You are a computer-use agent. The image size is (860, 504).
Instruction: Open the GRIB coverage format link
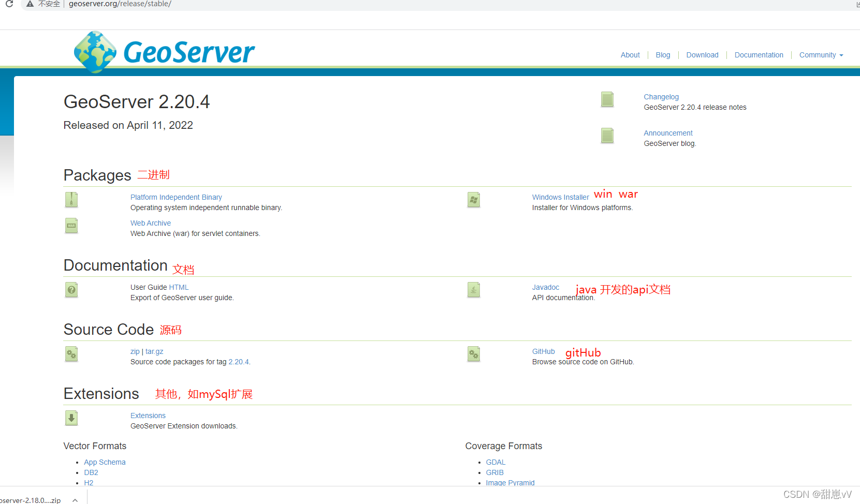tap(494, 472)
